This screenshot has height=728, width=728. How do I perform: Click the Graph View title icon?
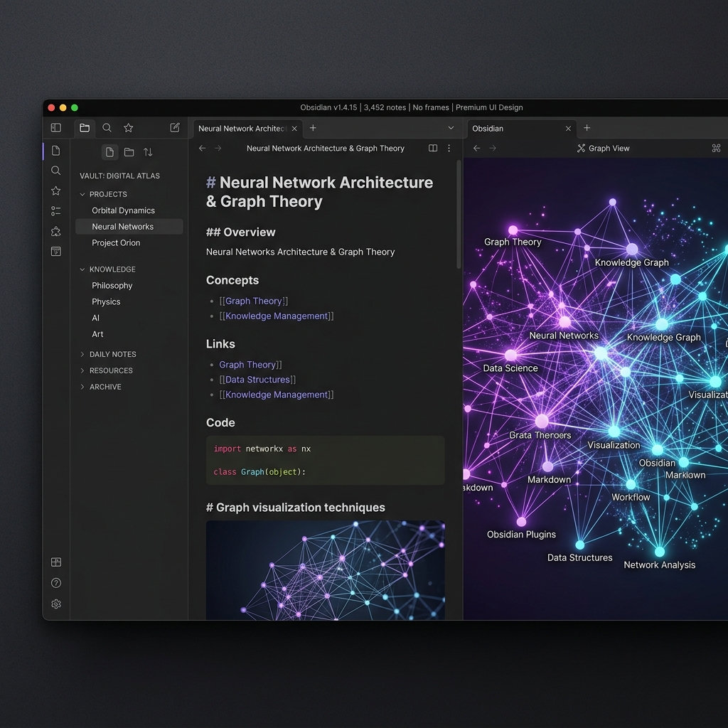point(581,148)
